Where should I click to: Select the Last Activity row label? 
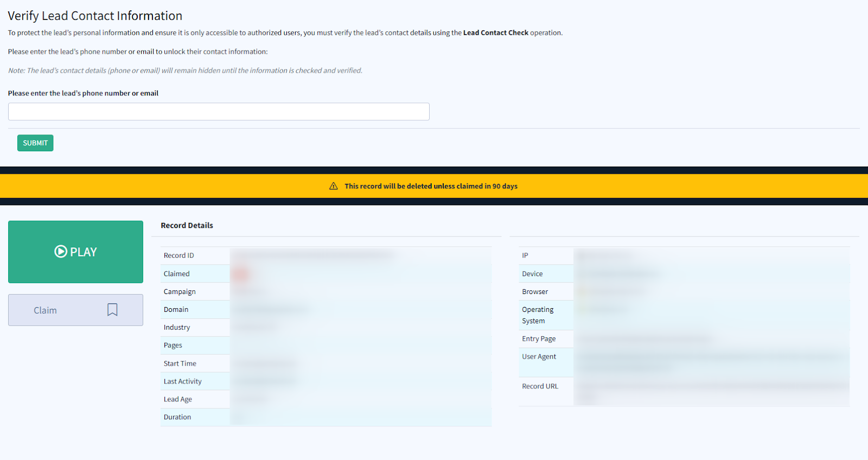point(182,381)
